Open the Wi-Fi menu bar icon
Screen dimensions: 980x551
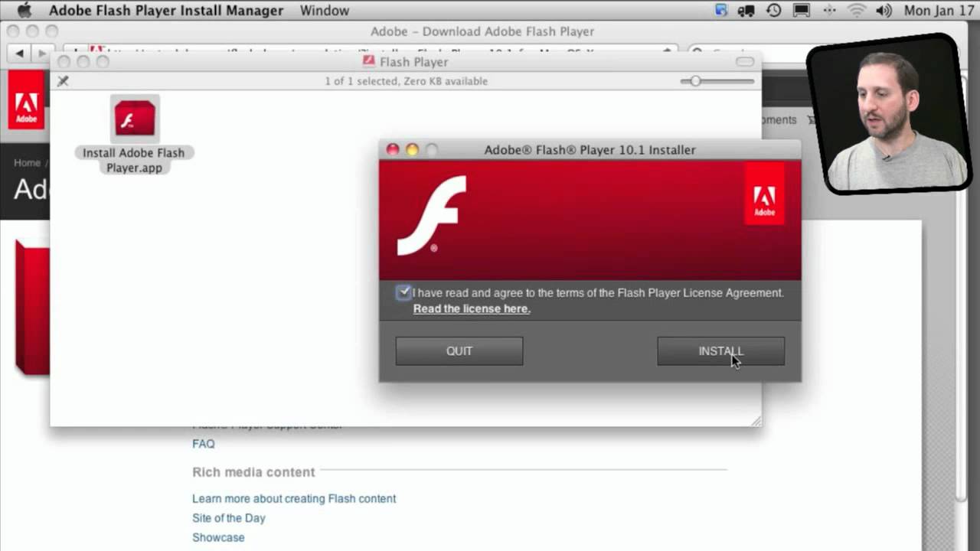click(856, 11)
